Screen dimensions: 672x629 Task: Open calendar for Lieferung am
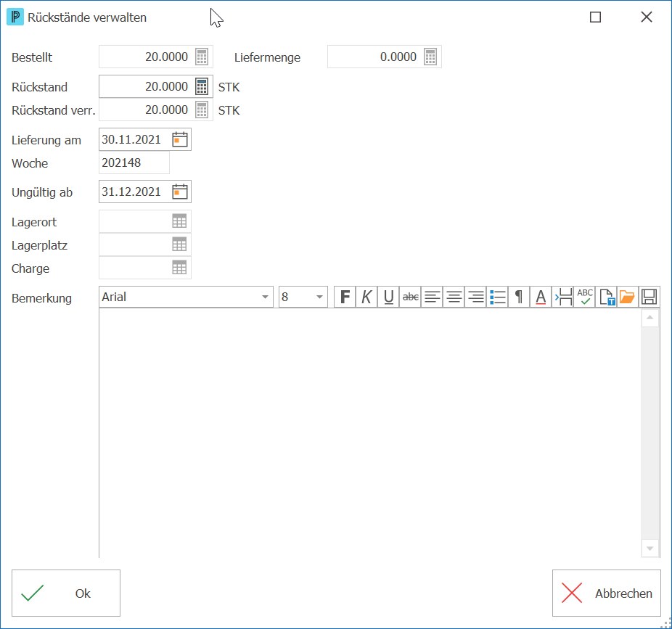point(180,140)
